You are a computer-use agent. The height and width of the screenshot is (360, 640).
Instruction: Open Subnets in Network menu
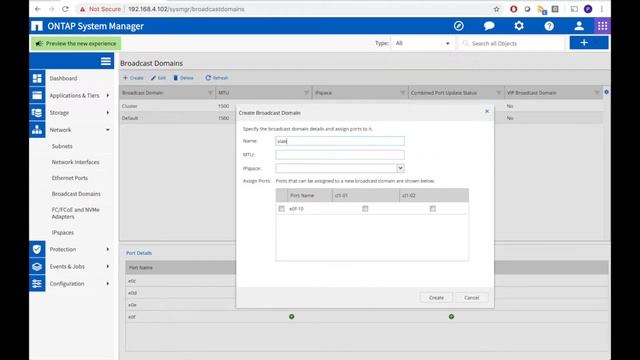point(62,146)
